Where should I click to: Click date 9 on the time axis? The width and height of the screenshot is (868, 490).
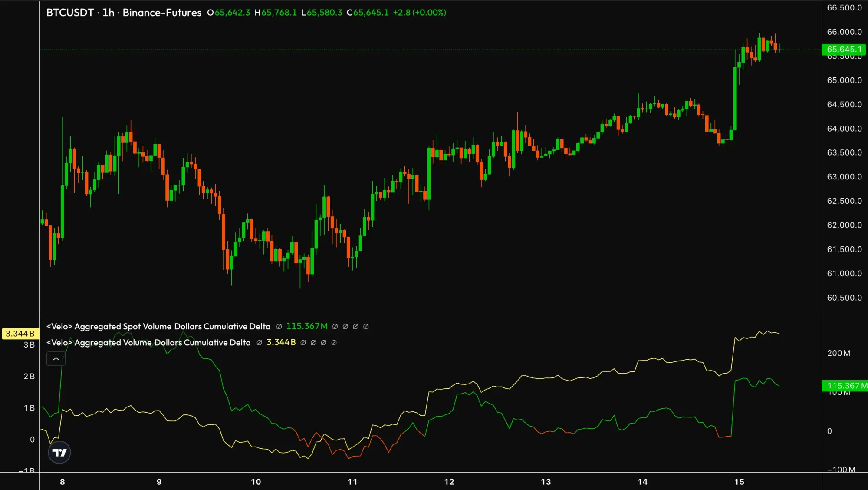pos(159,482)
